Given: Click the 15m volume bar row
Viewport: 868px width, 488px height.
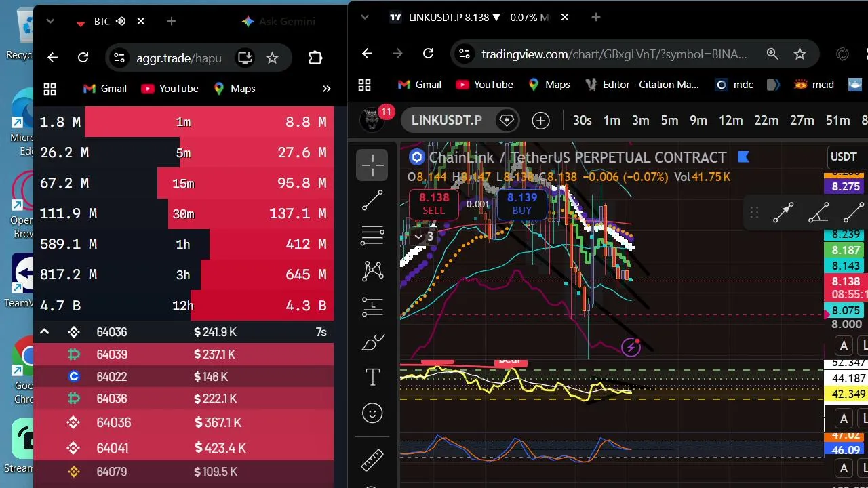Looking at the screenshot, I should click(183, 183).
